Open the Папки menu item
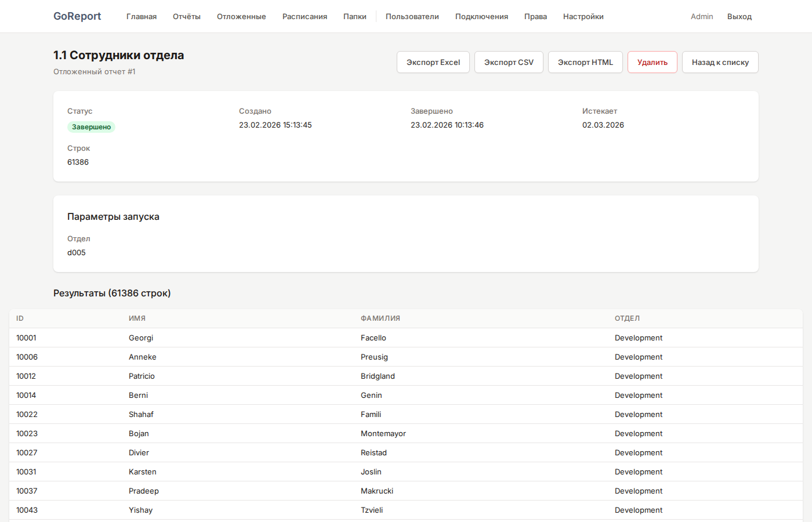 (355, 17)
